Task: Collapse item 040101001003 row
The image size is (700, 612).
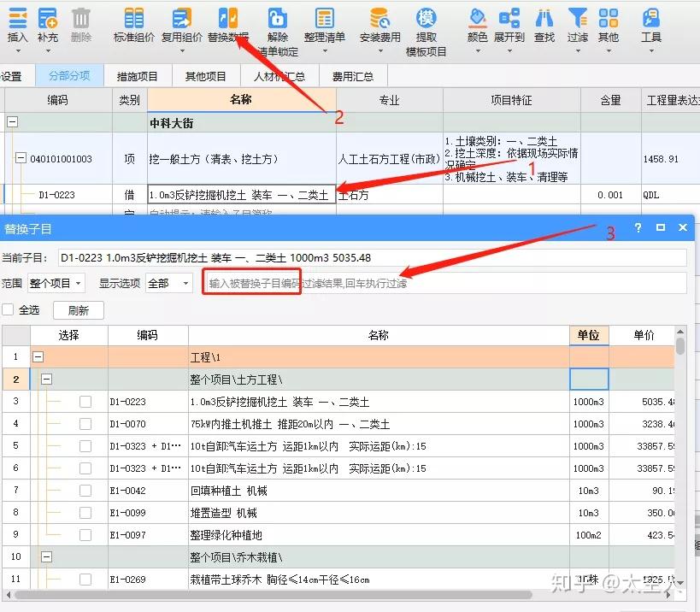Action: point(21,157)
